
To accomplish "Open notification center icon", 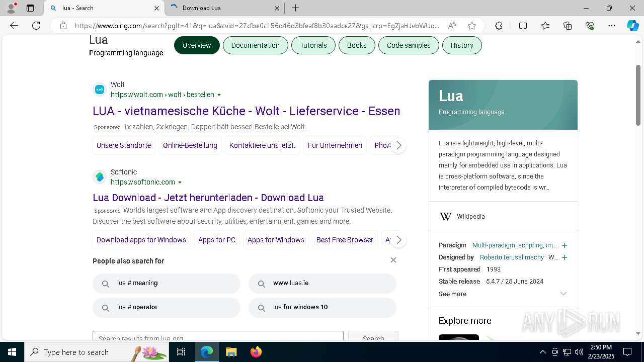I will pos(627,352).
